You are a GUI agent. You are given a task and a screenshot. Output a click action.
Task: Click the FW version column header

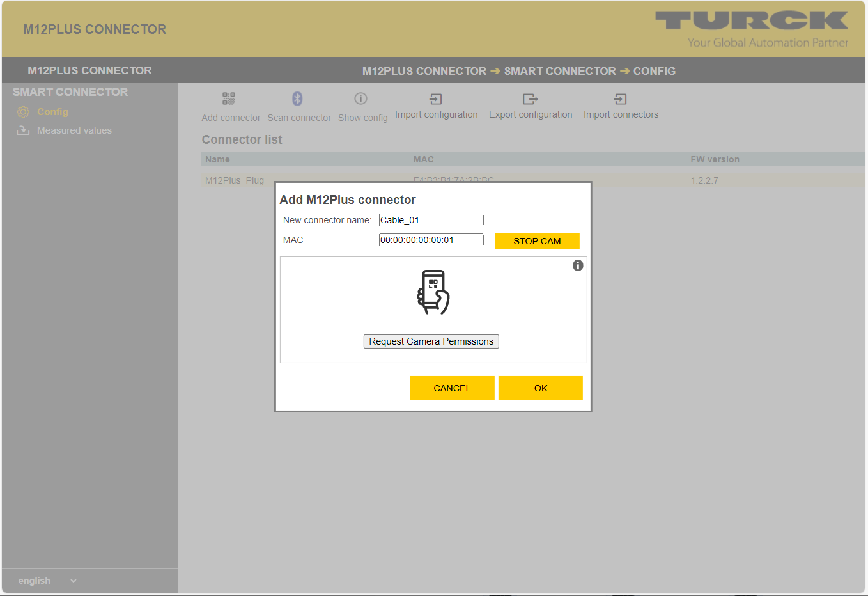tap(715, 159)
